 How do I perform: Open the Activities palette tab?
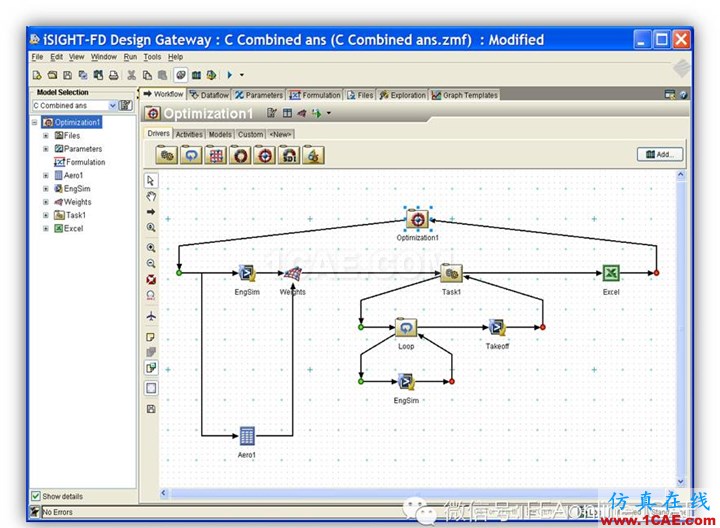189,135
